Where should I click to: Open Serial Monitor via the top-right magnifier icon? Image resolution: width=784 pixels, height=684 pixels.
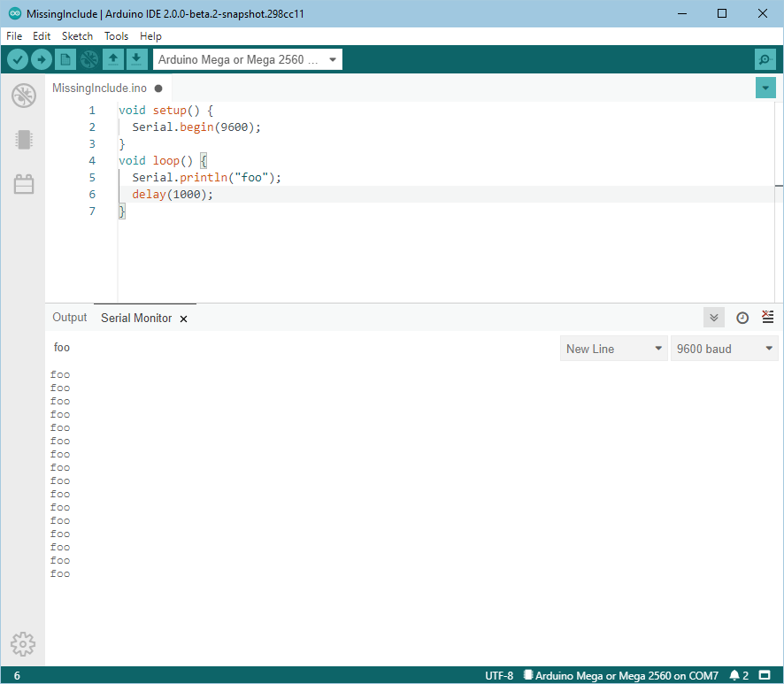(x=765, y=59)
